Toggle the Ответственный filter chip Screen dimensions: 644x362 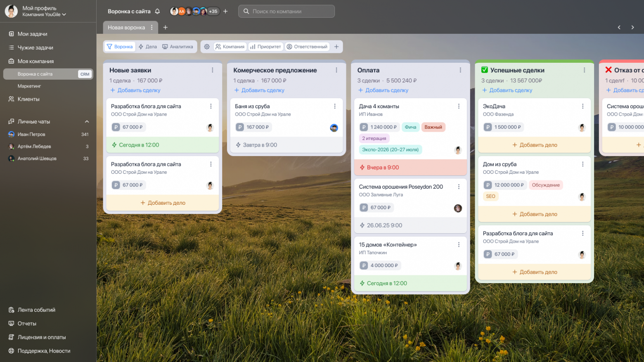pyautogui.click(x=307, y=47)
